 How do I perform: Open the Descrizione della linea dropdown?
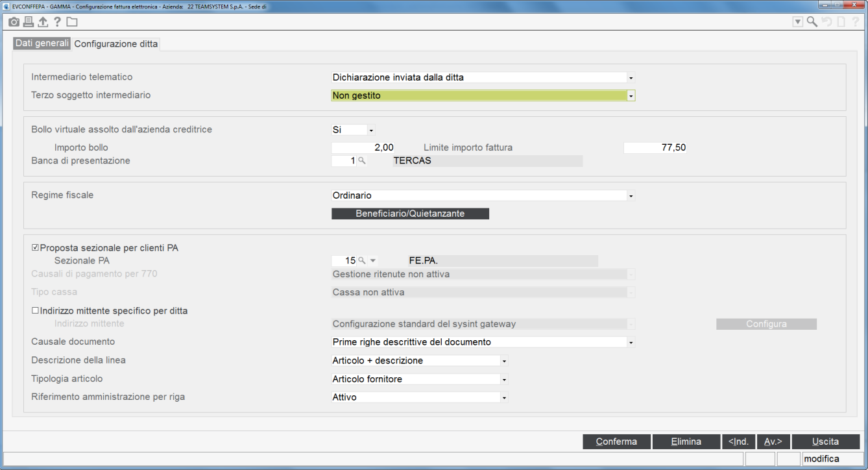coord(504,360)
